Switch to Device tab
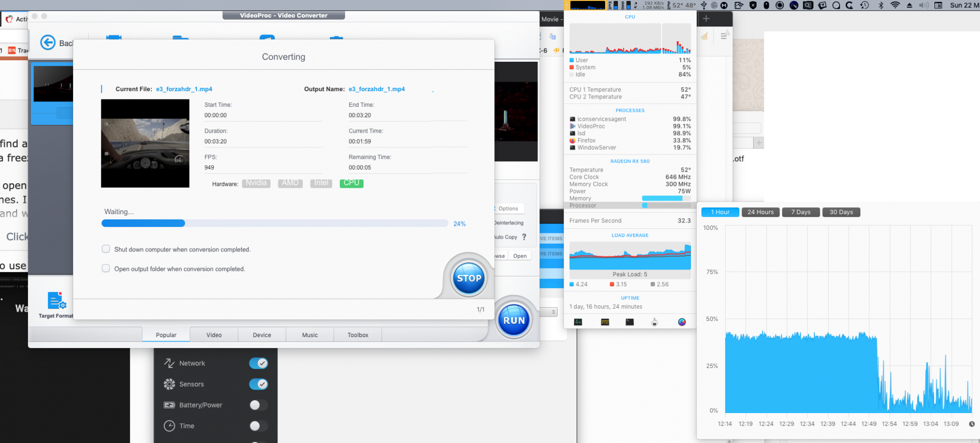The image size is (980, 443). 262,335
